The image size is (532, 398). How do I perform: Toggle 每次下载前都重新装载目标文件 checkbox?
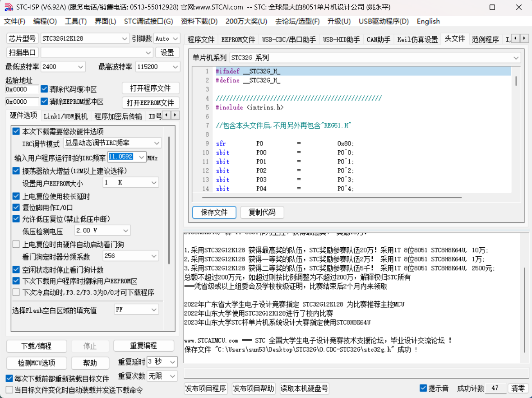pyautogui.click(x=9, y=378)
